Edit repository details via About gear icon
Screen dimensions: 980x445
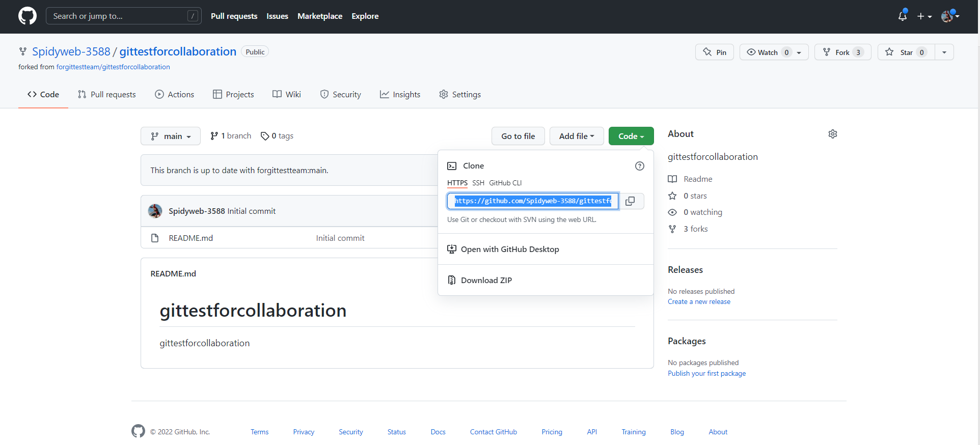(833, 134)
